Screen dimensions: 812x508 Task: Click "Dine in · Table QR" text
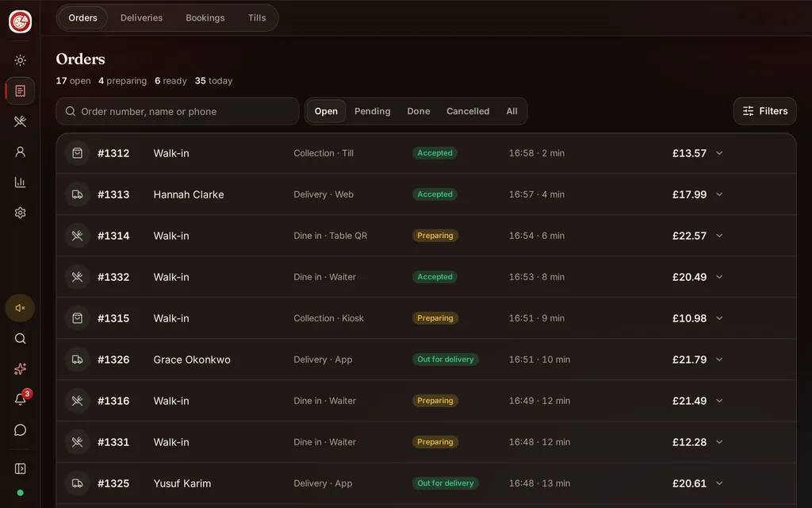[x=331, y=236]
